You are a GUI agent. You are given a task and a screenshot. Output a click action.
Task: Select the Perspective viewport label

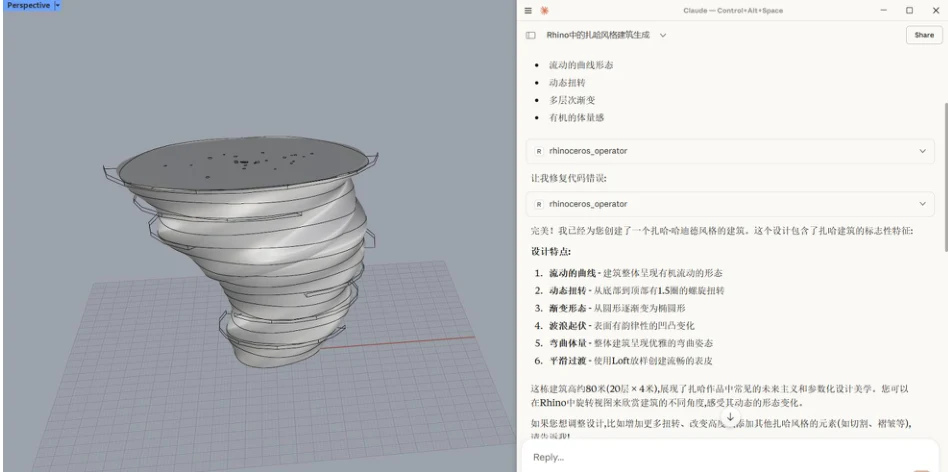(x=28, y=5)
